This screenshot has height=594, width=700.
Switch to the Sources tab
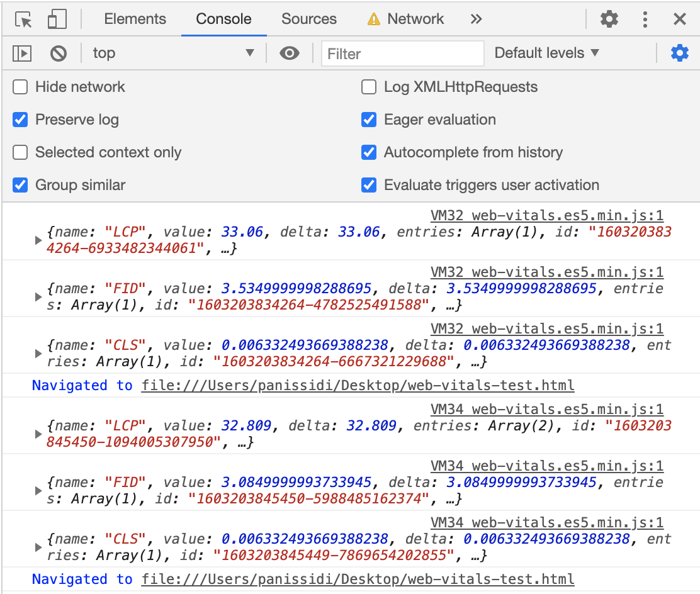[x=309, y=19]
